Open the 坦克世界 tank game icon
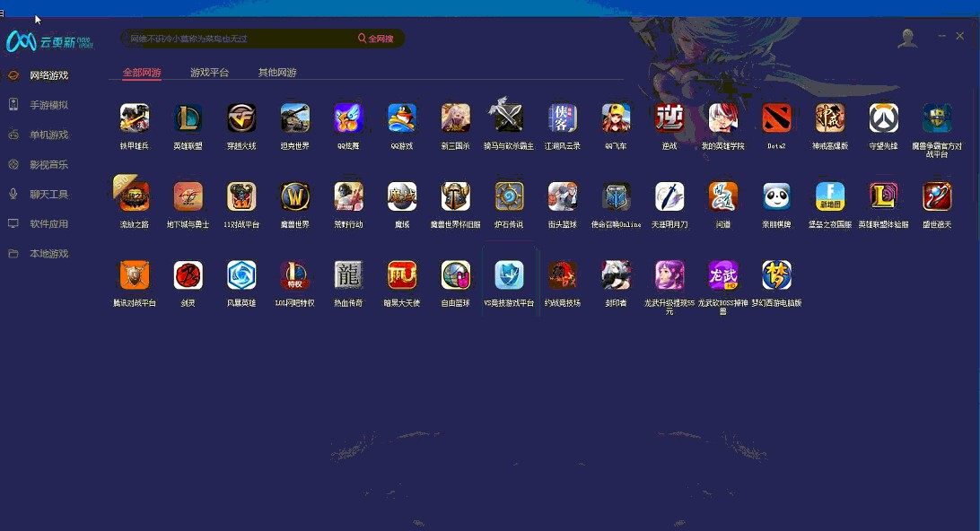This screenshot has height=531, width=980. click(x=295, y=118)
